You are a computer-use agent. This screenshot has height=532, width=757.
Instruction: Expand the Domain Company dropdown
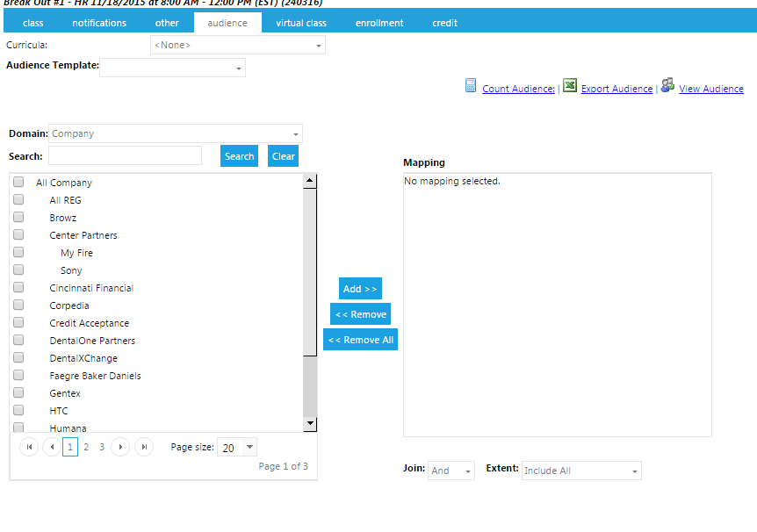pos(176,134)
